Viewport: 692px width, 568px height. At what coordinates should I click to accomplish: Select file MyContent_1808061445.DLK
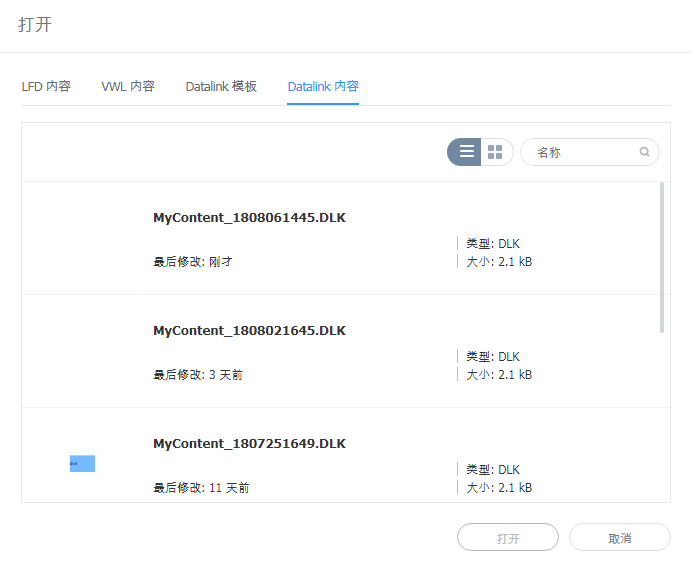coord(249,217)
